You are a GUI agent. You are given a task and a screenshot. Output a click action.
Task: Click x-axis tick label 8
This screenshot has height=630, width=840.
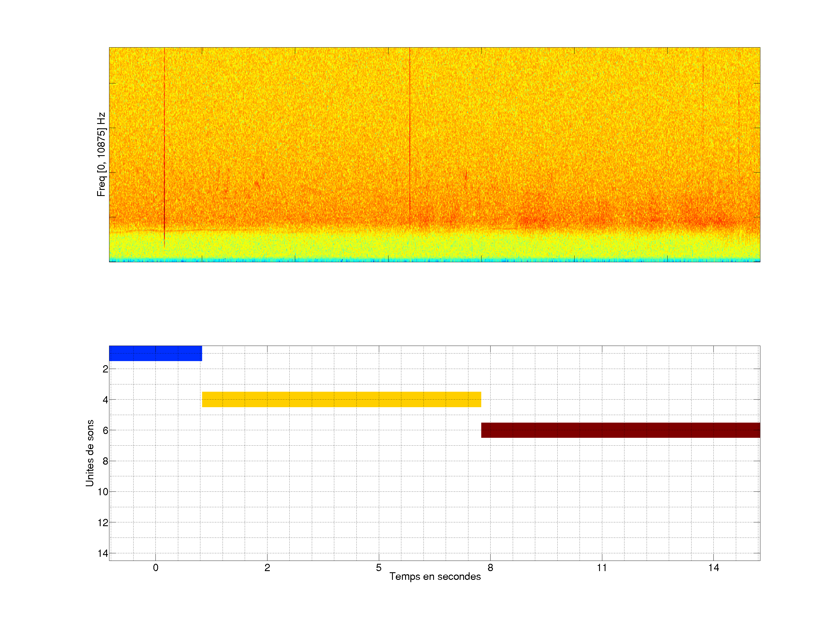[x=490, y=568]
